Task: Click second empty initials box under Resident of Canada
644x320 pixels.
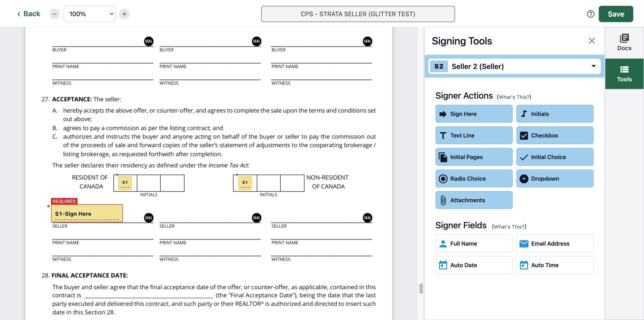Action: [149, 183]
